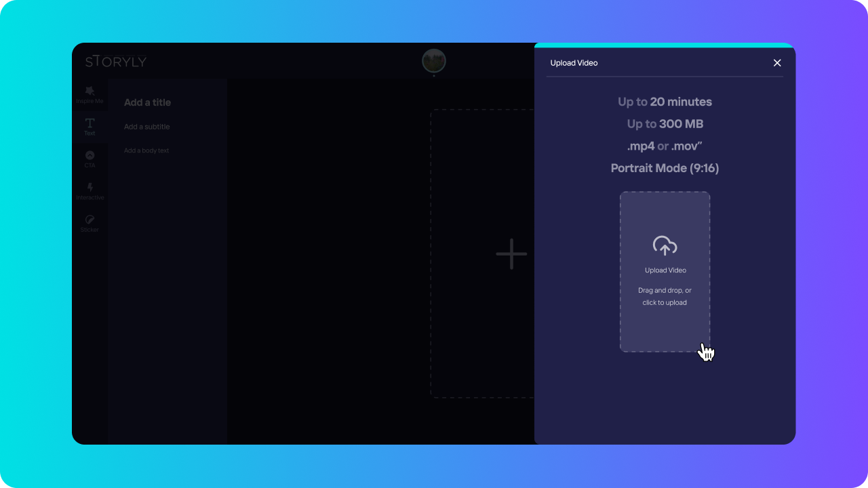Click 'Drag and drop, or click to upload' text

tap(665, 297)
